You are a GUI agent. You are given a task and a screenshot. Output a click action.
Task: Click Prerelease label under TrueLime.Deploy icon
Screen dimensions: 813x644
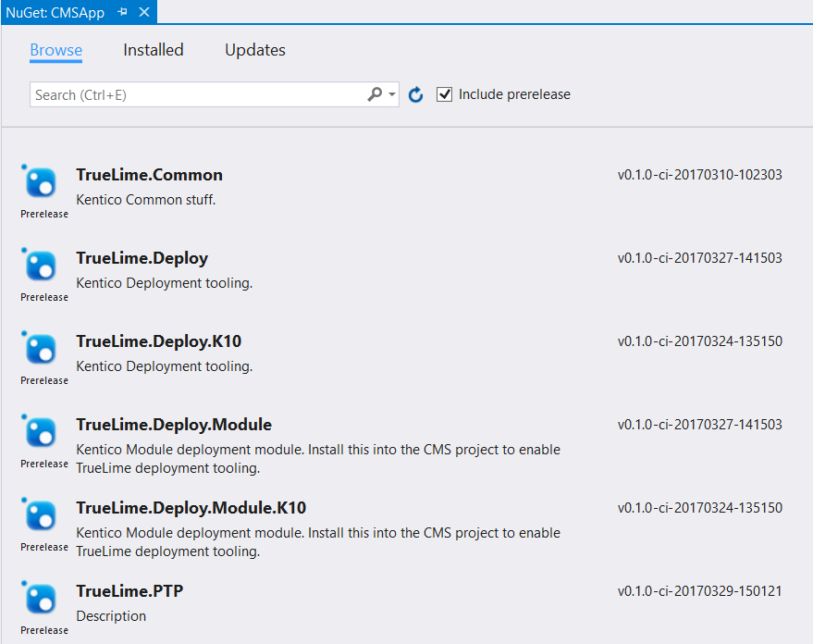pyautogui.click(x=44, y=297)
